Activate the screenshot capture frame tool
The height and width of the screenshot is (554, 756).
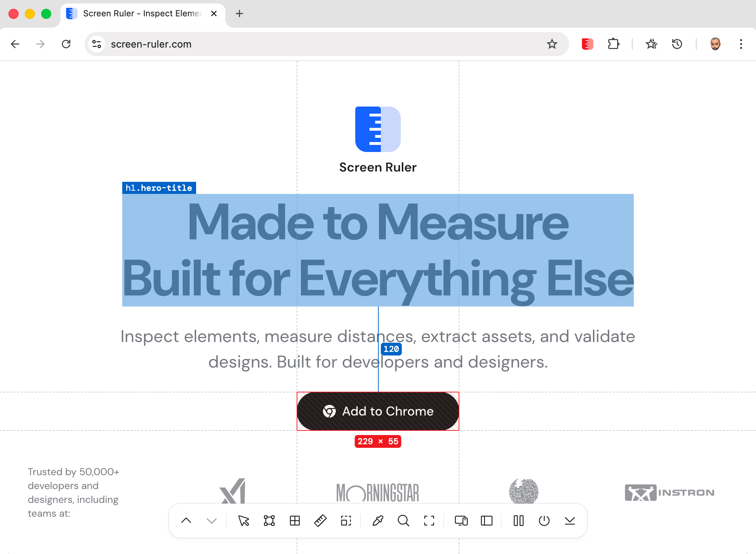[429, 521]
